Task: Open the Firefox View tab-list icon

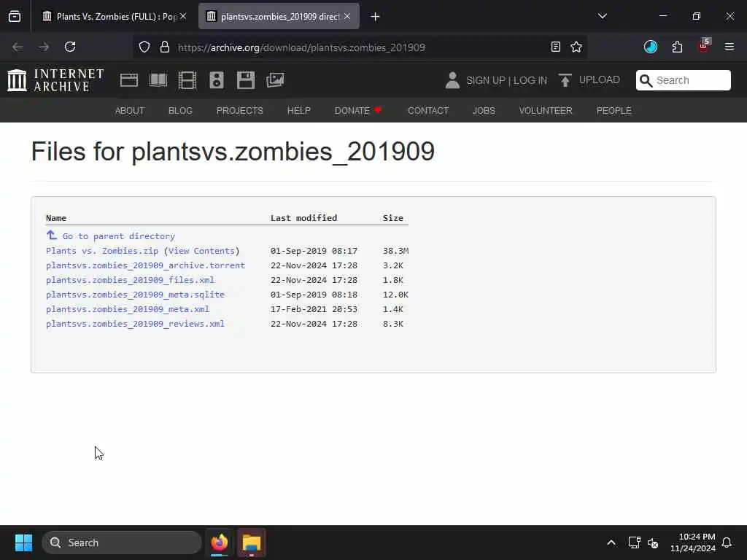Action: 15,17
